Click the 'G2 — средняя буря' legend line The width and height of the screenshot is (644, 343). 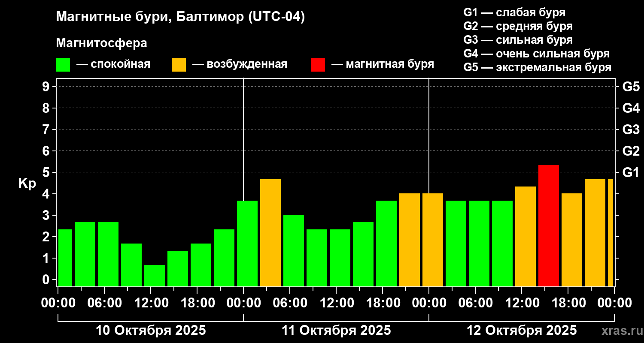point(518,26)
